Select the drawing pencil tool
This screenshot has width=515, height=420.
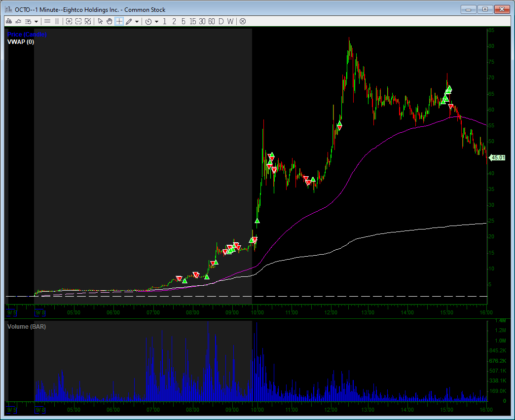(128, 21)
